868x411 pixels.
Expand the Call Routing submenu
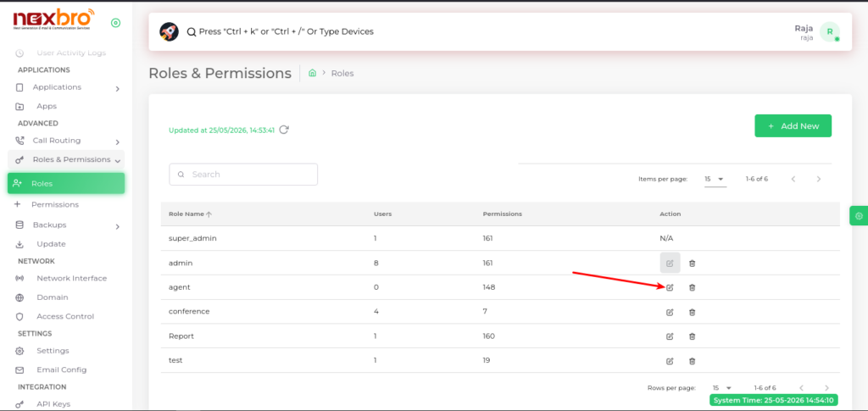click(x=66, y=141)
